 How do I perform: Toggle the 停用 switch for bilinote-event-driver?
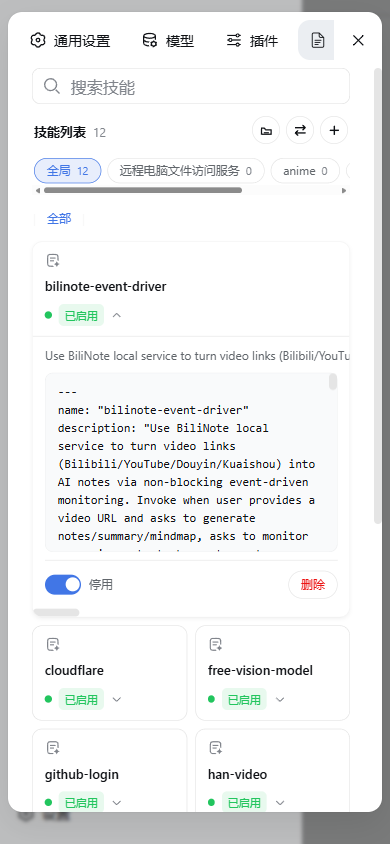[x=63, y=585]
